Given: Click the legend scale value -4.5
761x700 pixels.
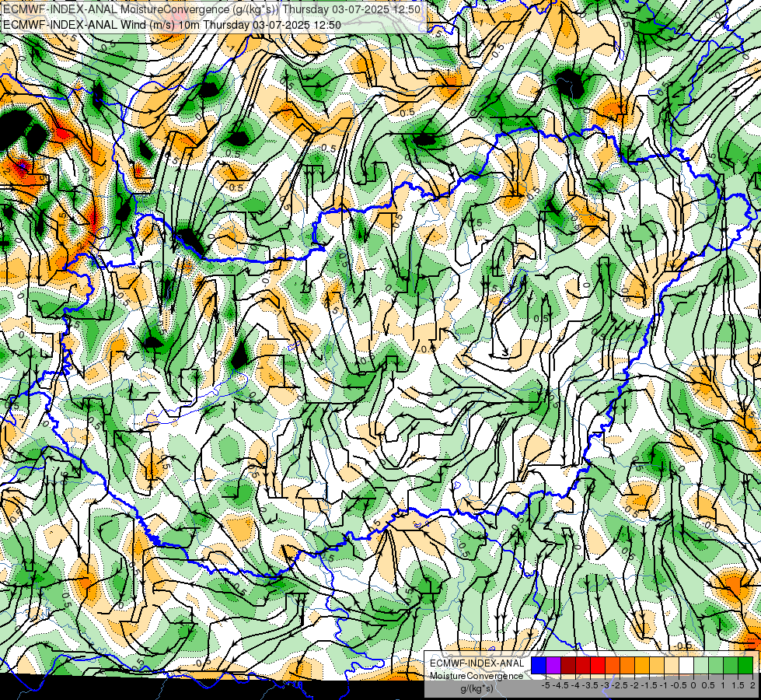Looking at the screenshot, I should point(560,685).
